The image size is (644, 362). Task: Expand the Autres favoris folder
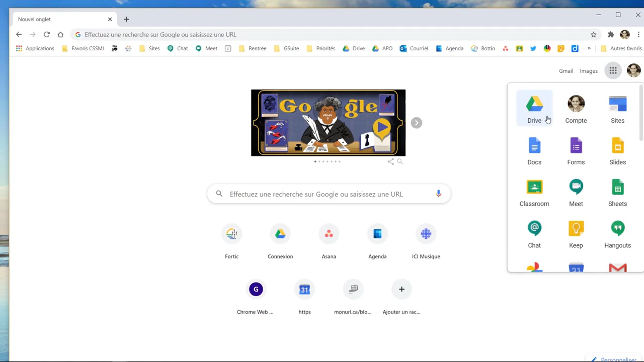point(621,49)
